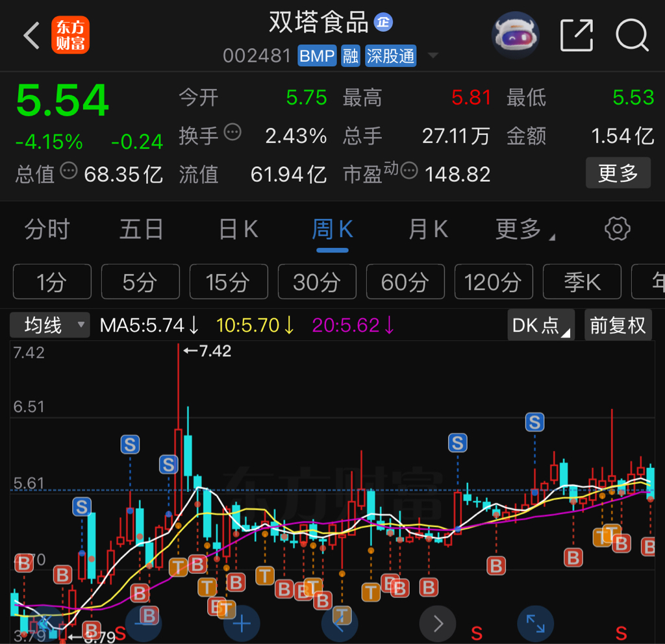Share this stock page

point(577,35)
